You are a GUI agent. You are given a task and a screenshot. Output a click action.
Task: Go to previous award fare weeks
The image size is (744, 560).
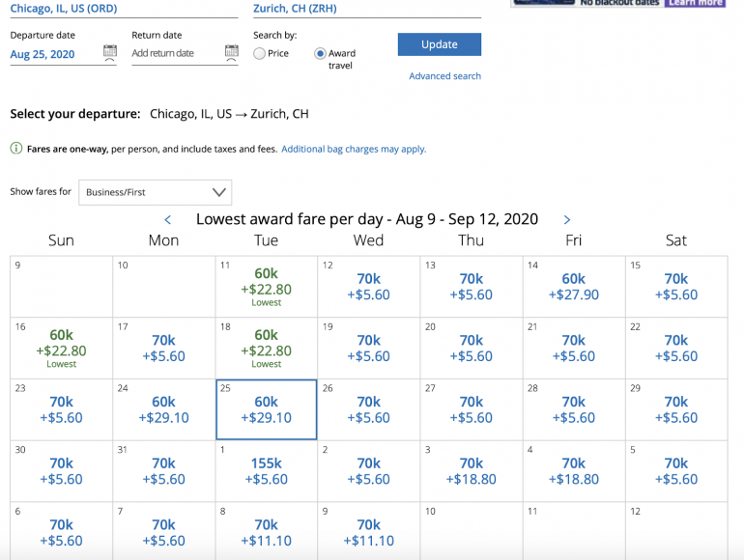click(168, 220)
